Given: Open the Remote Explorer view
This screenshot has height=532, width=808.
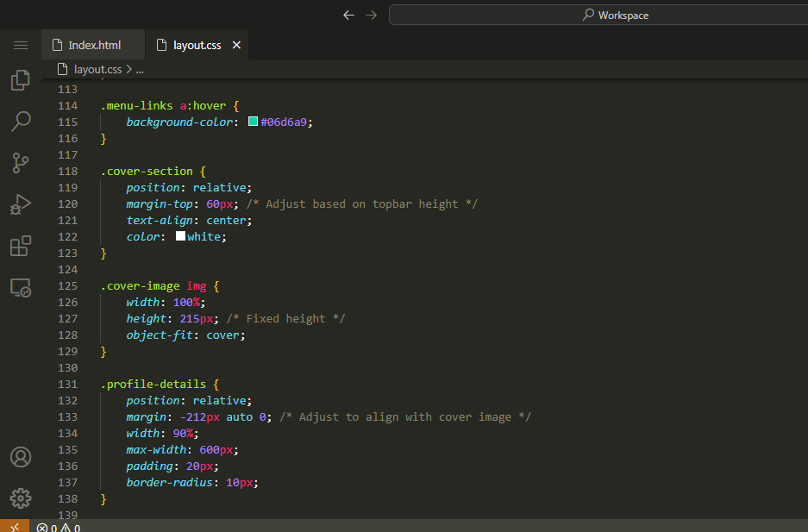Looking at the screenshot, I should [21, 287].
